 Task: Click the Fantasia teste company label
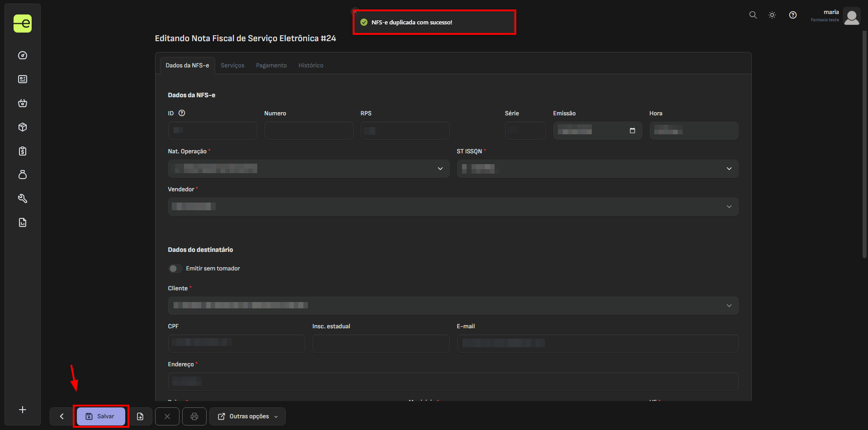point(825,20)
